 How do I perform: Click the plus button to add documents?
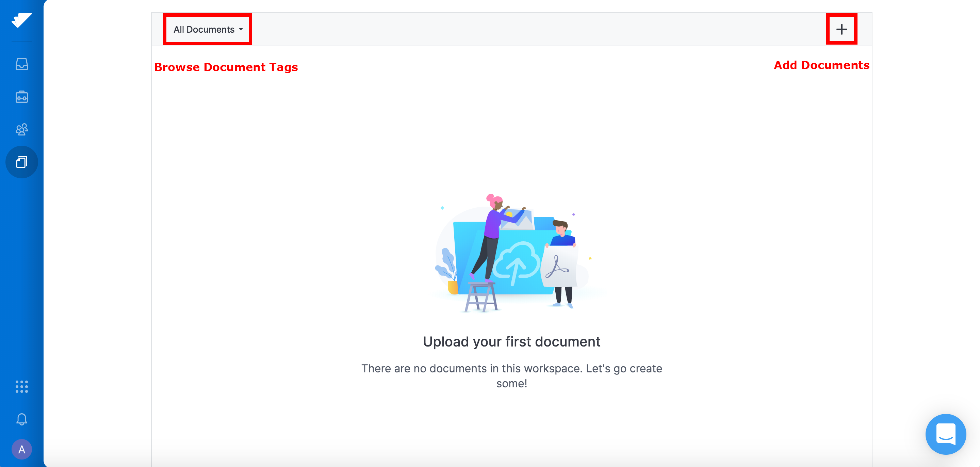(x=842, y=29)
